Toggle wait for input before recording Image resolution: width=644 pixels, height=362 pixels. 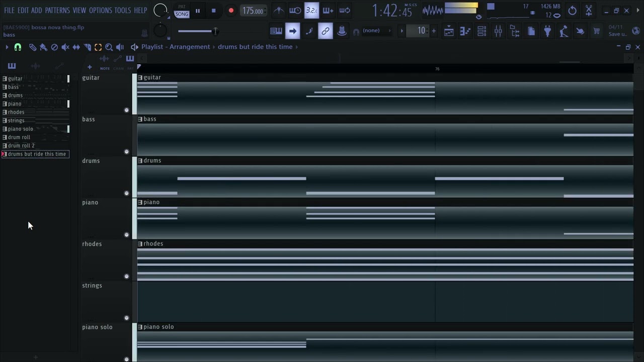pos(295,10)
